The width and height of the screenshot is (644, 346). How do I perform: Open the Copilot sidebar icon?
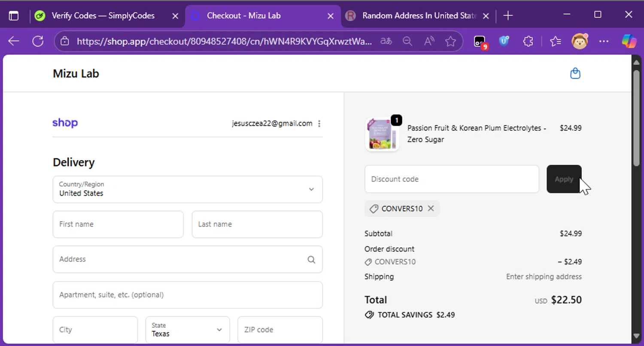click(x=629, y=41)
